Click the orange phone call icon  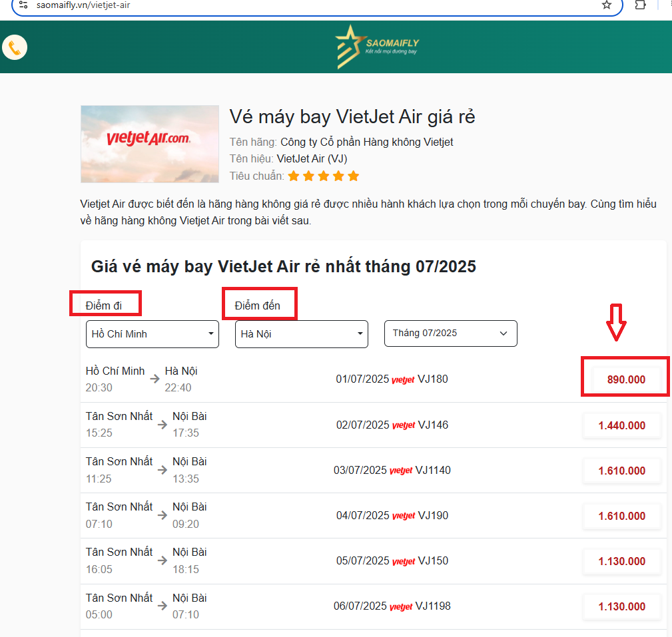[x=15, y=47]
